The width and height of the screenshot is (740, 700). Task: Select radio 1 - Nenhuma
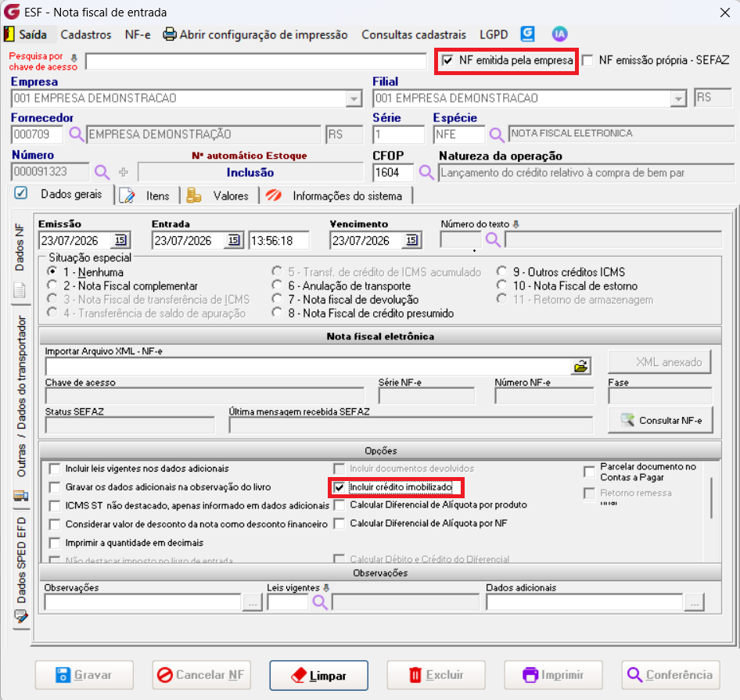(52, 271)
